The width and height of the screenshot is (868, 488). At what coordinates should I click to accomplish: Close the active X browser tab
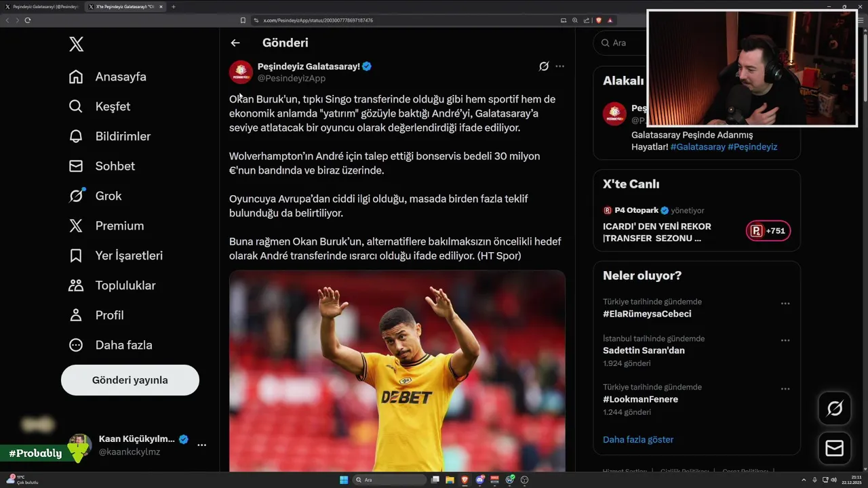click(x=161, y=7)
